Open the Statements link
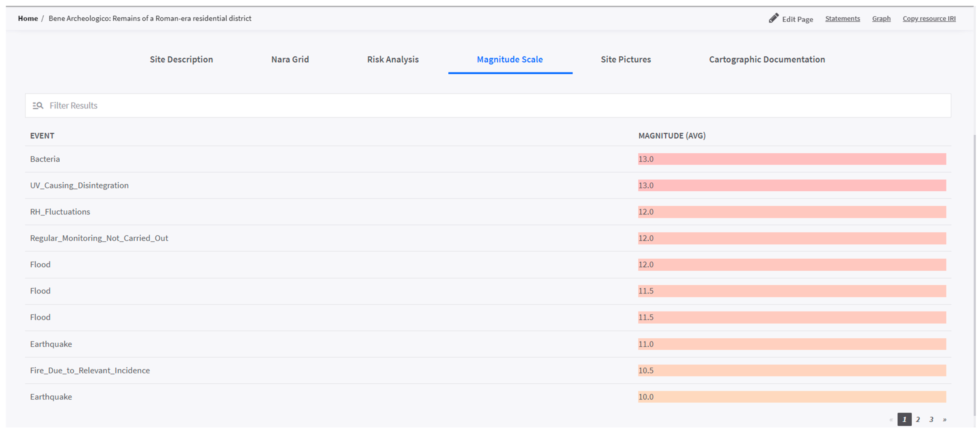 (842, 18)
